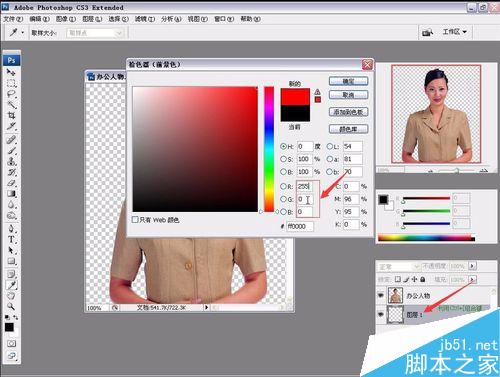Screen dimensions: 500x377
Task: Click the vertical hue slider strip
Action: tap(269, 149)
